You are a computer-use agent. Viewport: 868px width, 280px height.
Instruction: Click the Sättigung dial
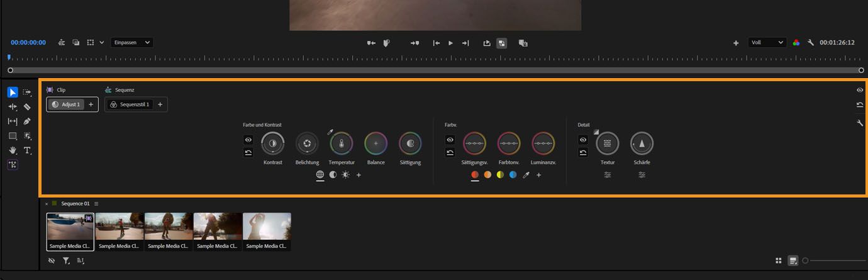(x=410, y=143)
